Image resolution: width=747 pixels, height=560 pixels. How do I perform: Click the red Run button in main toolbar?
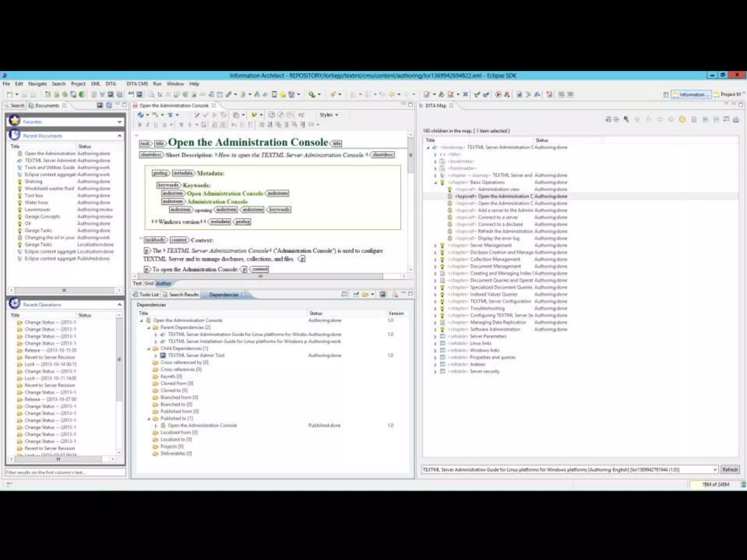point(498,94)
